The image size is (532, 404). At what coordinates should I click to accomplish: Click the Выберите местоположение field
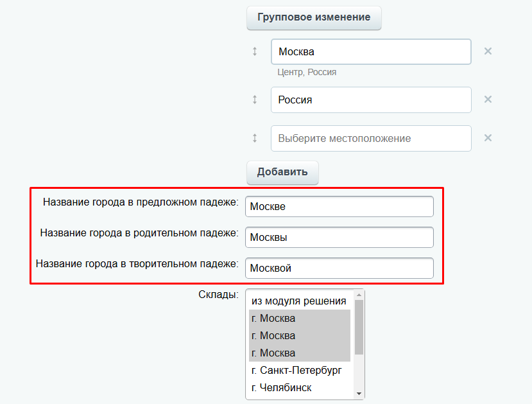[x=371, y=139]
